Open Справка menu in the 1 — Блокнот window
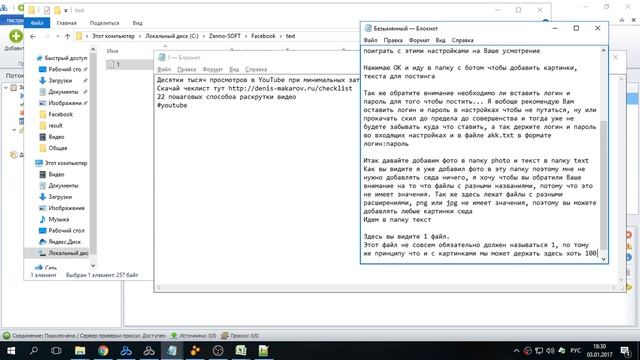The width and height of the screenshot is (640, 360). (256, 70)
